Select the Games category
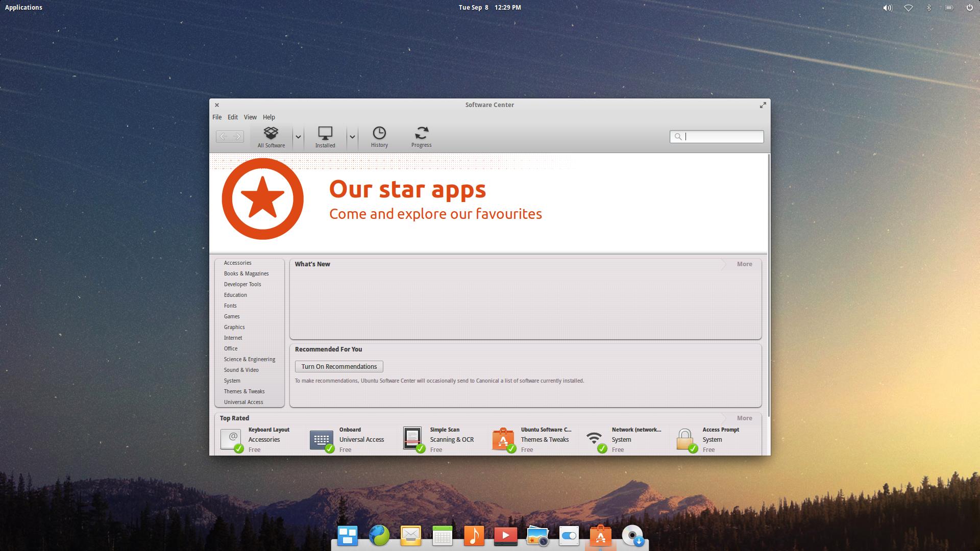This screenshot has height=551, width=980. (x=232, y=316)
